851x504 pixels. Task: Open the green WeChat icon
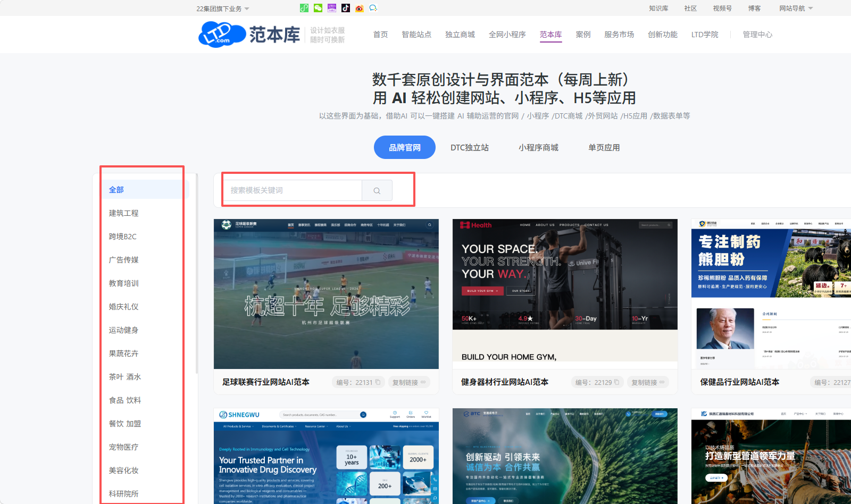[x=318, y=8]
